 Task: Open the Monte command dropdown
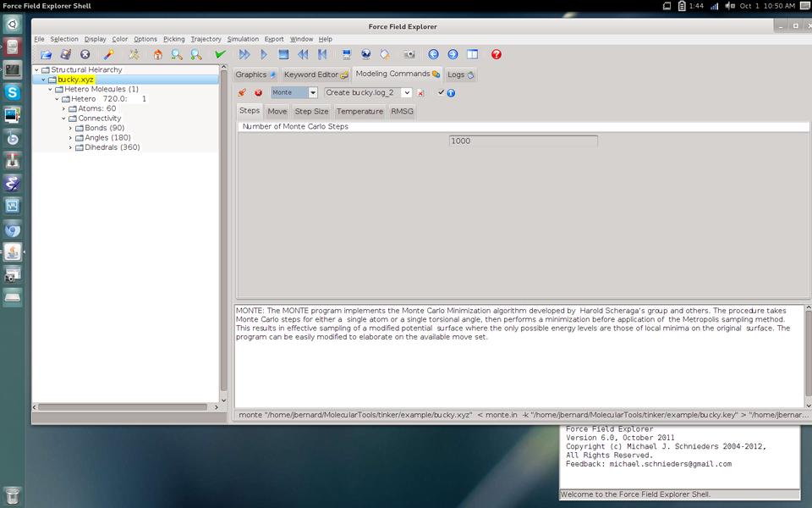[x=312, y=93]
